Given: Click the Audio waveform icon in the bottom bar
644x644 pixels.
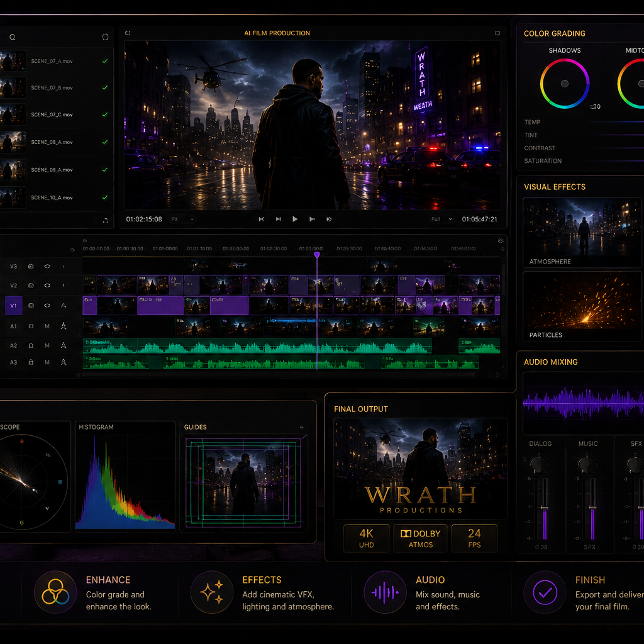Looking at the screenshot, I should 386,592.
